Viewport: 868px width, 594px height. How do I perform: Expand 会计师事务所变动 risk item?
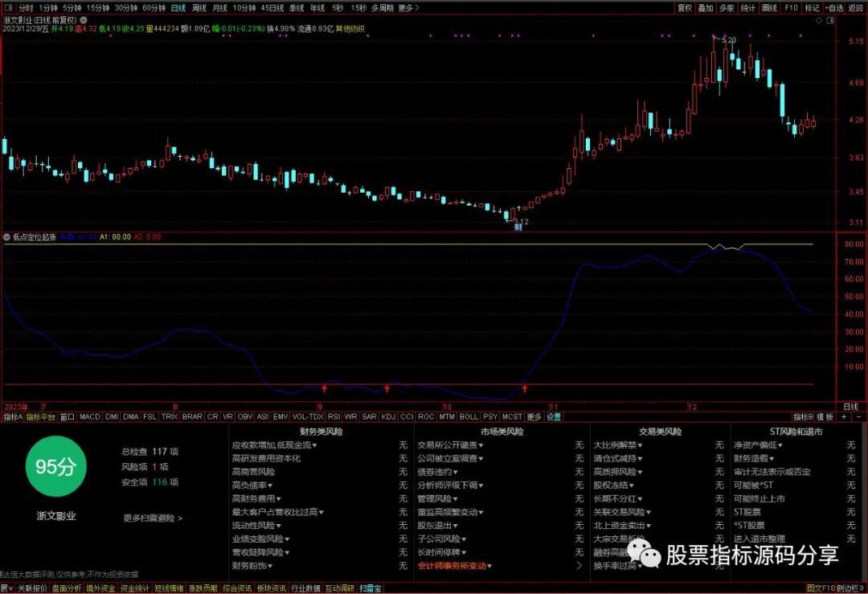[x=454, y=566]
